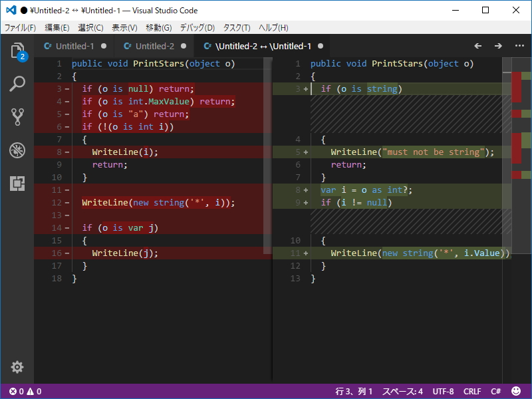The height and width of the screenshot is (399, 532).
Task: Open the 移動(G) menu
Action: point(159,27)
